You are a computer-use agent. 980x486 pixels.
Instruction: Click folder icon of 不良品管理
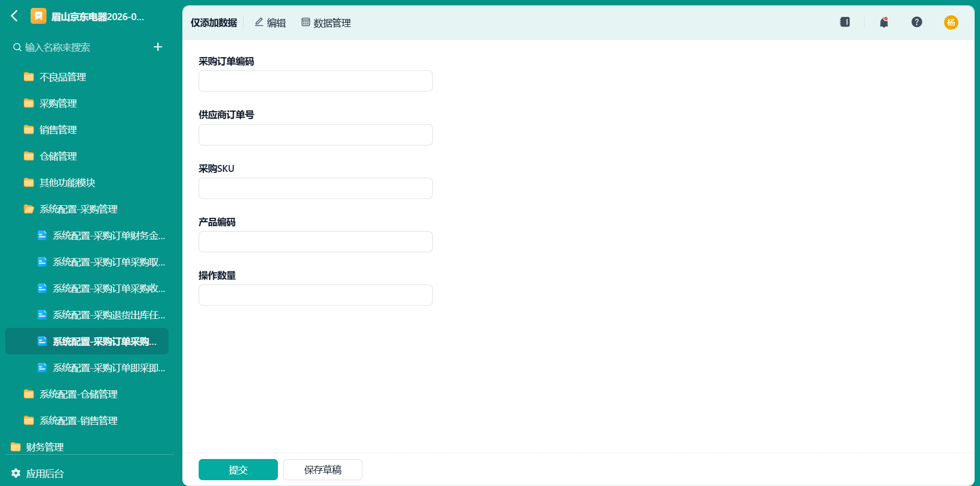(29, 77)
